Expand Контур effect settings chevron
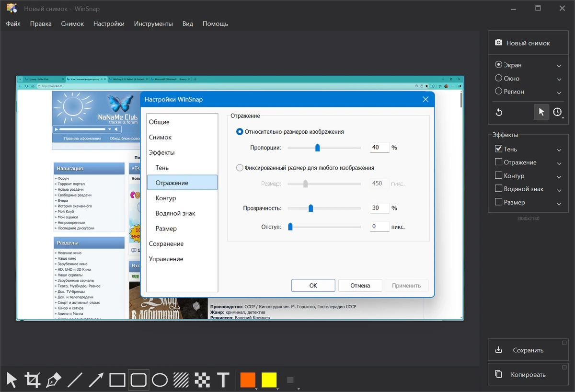The image size is (575, 392). tap(559, 177)
